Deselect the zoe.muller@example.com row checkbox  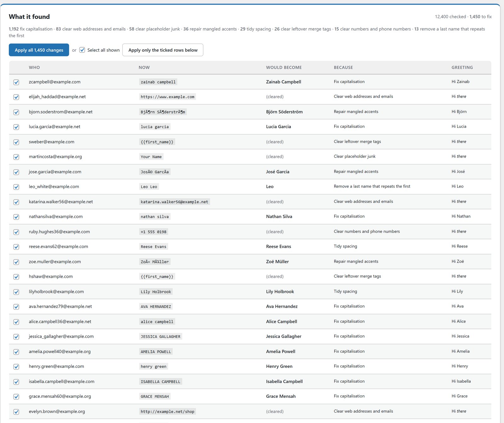[x=16, y=262]
